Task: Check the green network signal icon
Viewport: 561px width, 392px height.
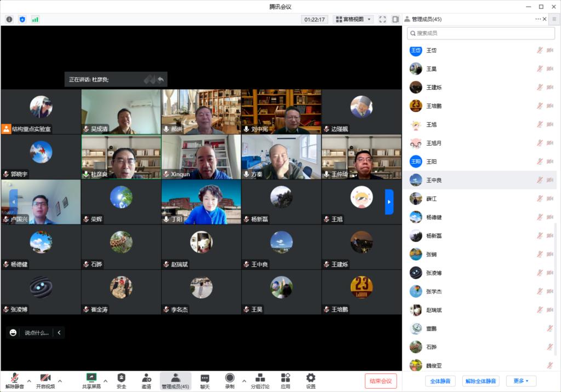Action: coord(35,19)
